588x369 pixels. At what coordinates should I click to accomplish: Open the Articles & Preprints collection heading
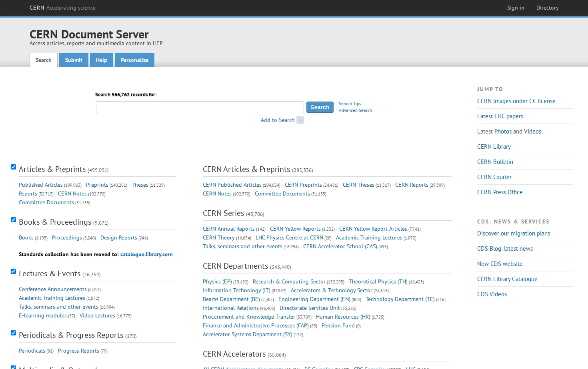(x=52, y=169)
